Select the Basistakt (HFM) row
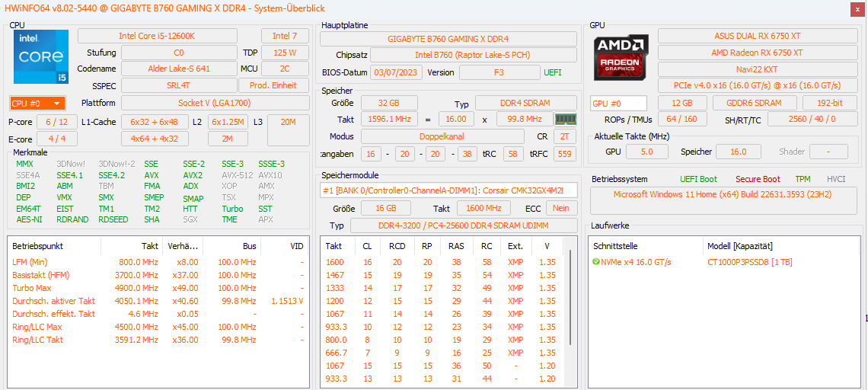Viewport: 868px width, 390px height. [x=158, y=275]
